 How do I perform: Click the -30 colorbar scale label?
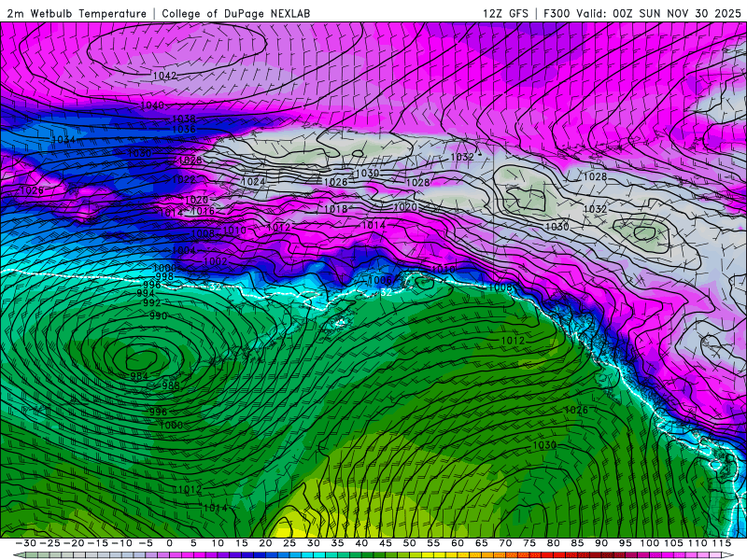[25, 543]
